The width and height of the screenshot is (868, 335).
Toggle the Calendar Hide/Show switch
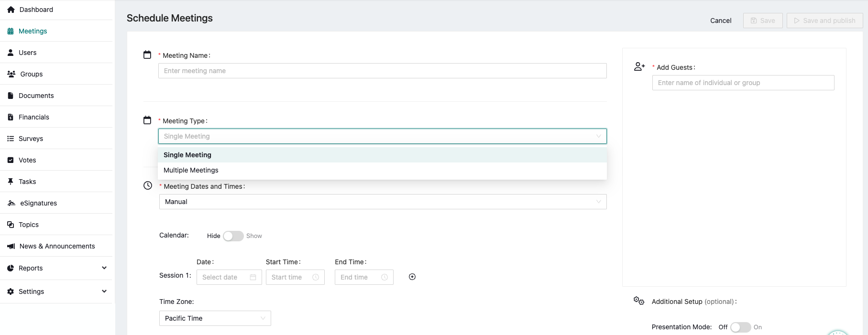pyautogui.click(x=233, y=236)
